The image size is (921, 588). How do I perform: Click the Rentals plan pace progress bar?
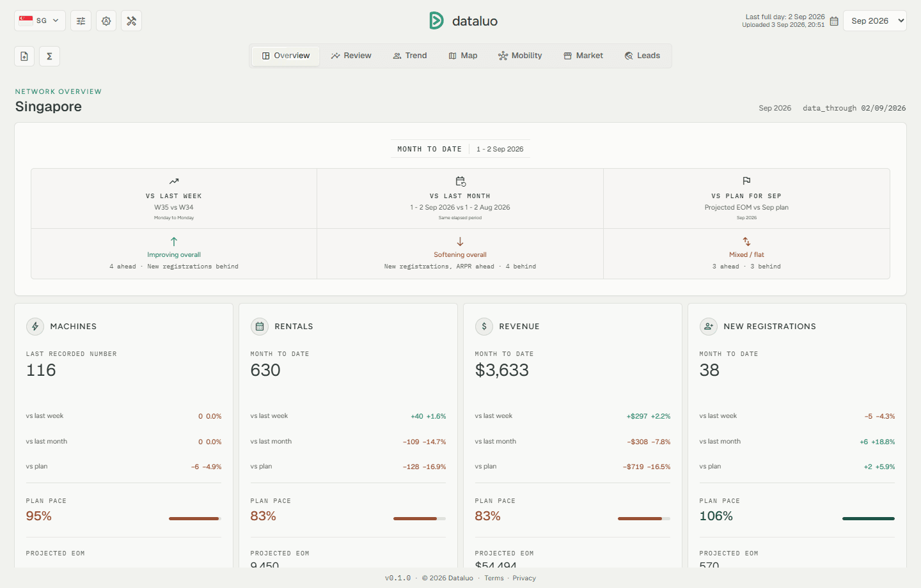point(420,518)
